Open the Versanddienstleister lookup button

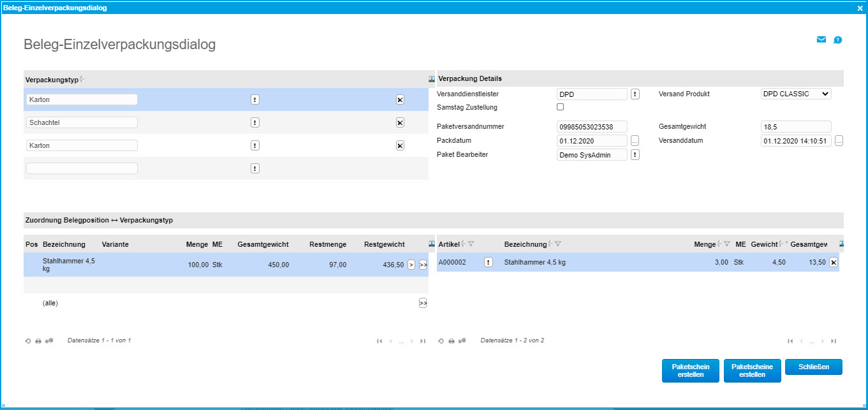(635, 94)
